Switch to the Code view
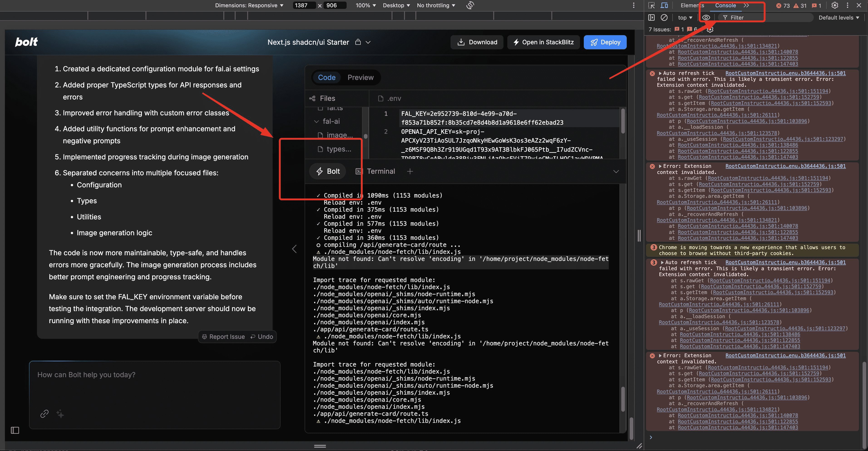 326,77
